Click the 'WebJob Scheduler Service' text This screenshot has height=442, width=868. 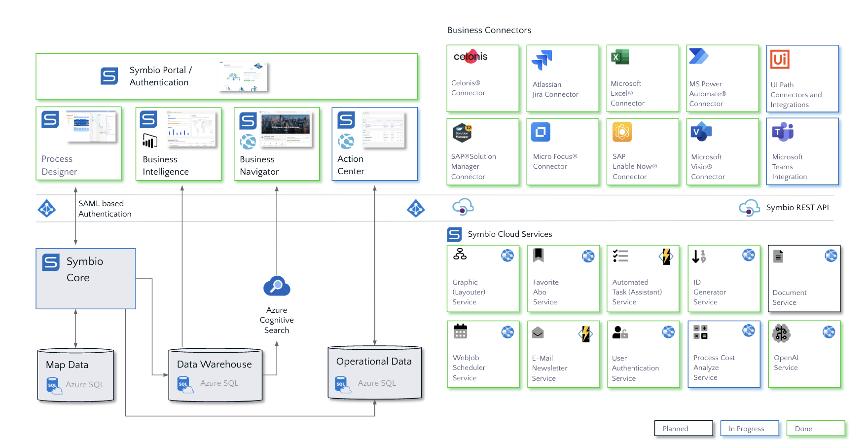(x=469, y=368)
